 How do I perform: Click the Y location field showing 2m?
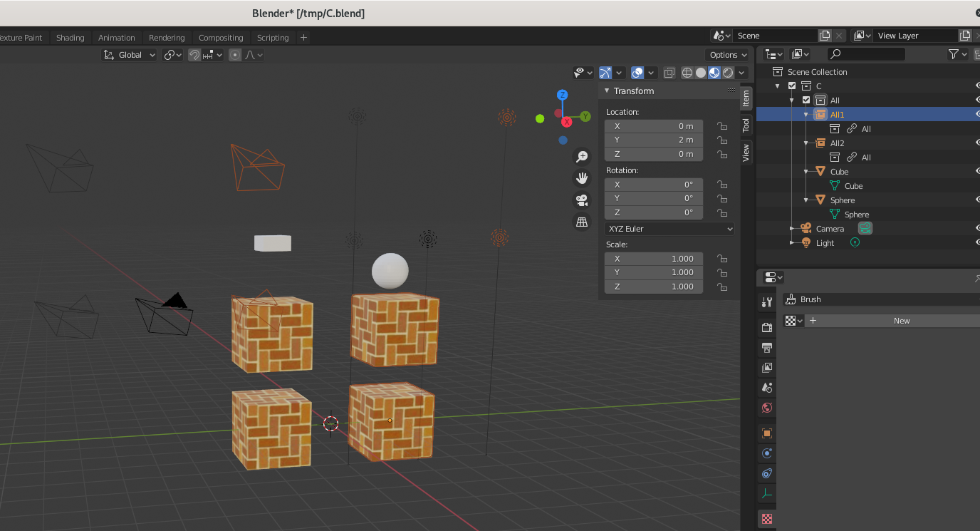tap(653, 140)
